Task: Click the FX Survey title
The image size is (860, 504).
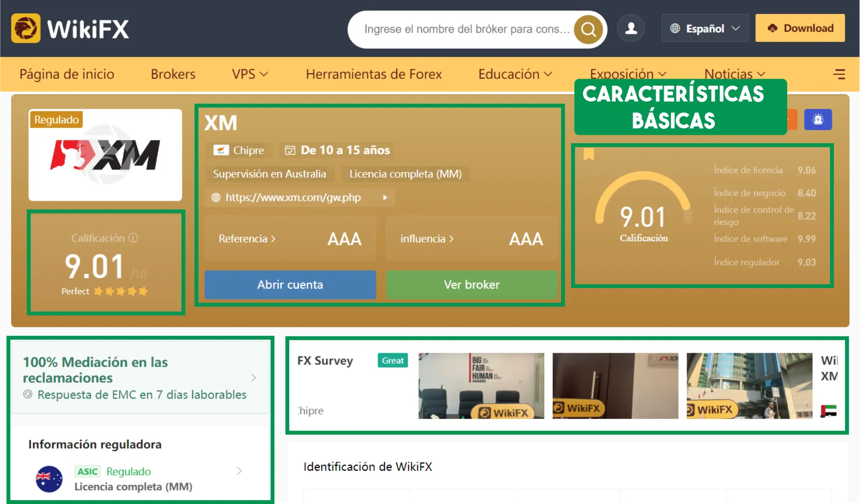Action: 325,361
